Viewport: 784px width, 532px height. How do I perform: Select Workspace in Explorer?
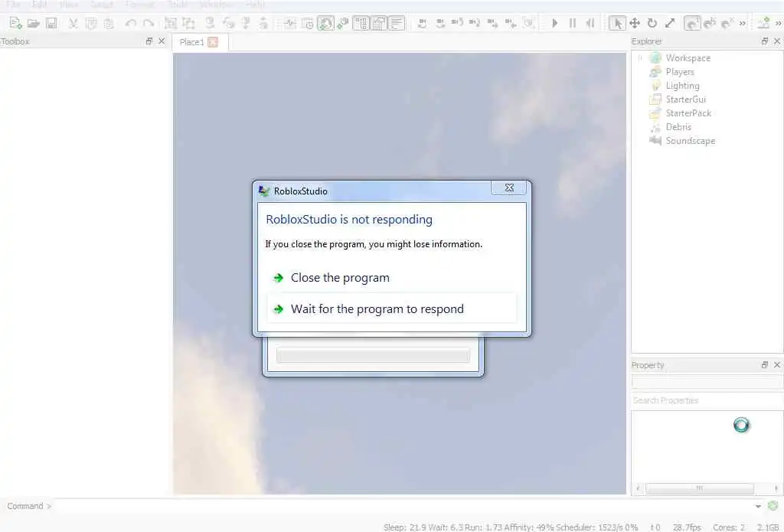tap(688, 58)
